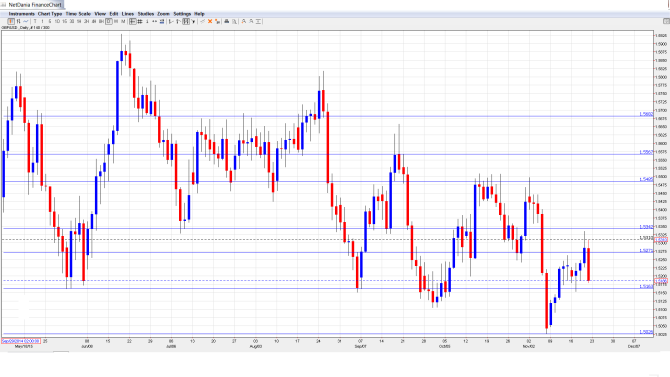Click the 1.5342 horizontal line label

(x=646, y=227)
